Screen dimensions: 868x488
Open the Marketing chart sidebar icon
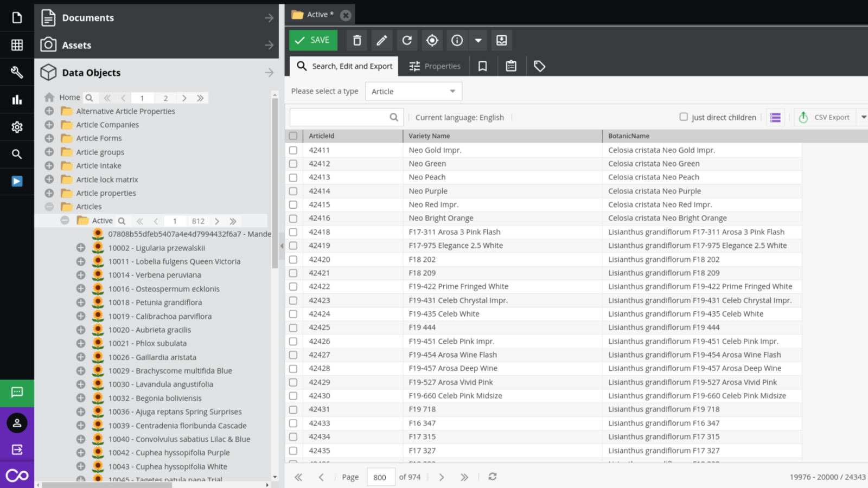(x=17, y=100)
